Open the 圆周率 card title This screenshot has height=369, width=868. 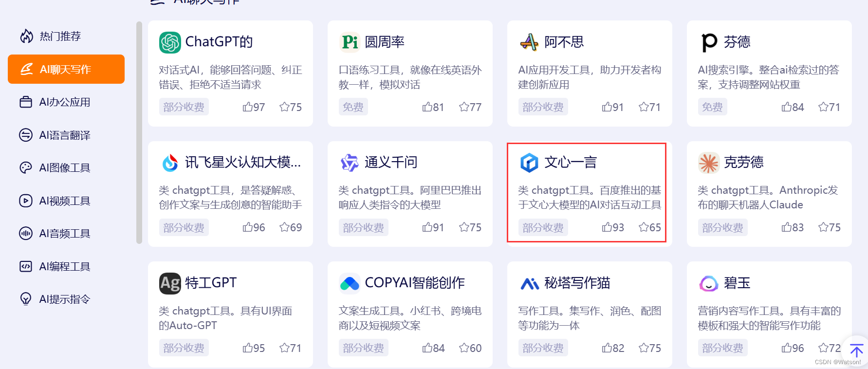click(385, 42)
